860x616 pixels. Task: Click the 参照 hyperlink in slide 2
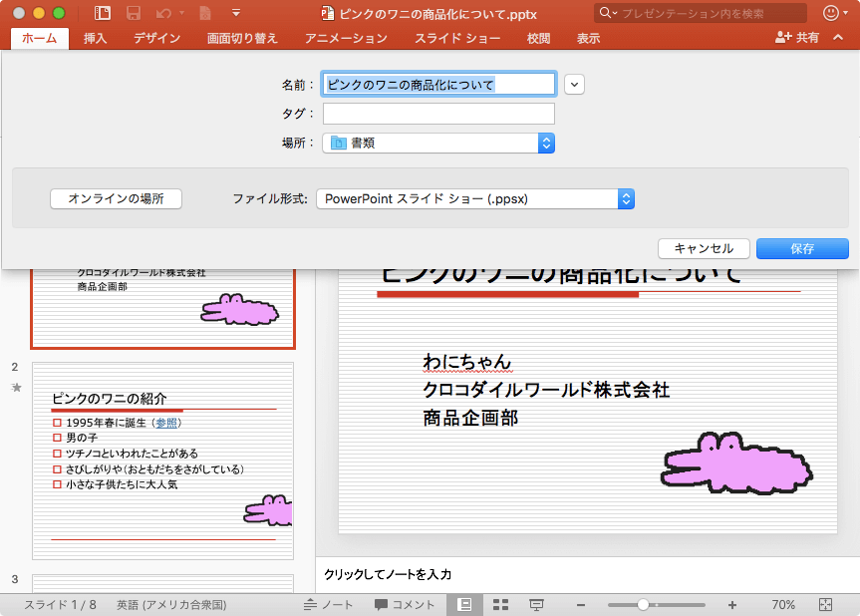point(166,423)
